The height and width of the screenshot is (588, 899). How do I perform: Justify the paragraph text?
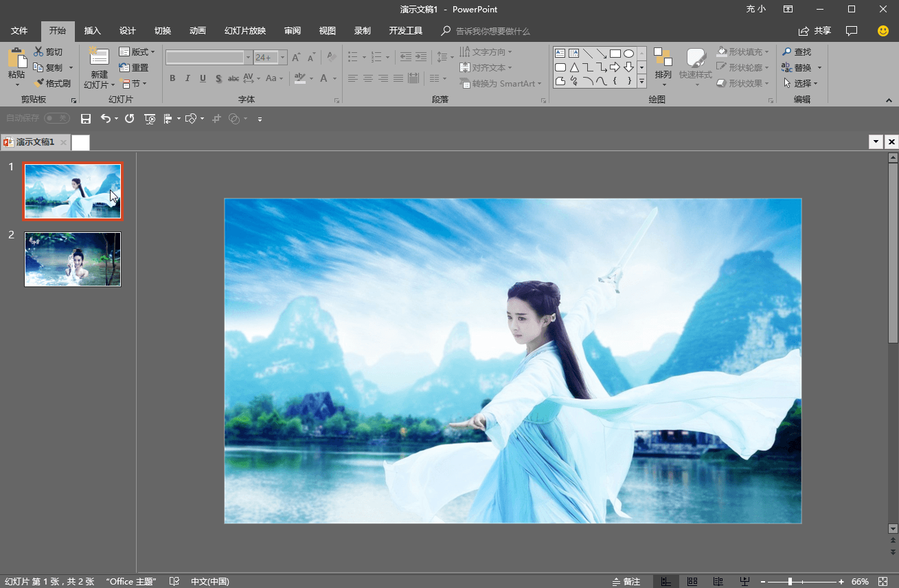(x=398, y=78)
